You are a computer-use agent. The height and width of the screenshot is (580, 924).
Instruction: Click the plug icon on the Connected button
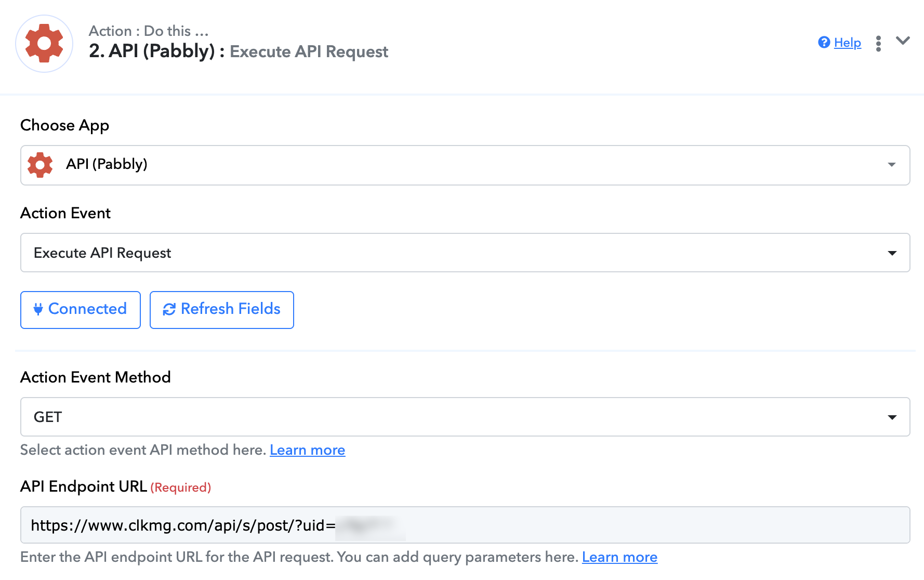click(38, 309)
